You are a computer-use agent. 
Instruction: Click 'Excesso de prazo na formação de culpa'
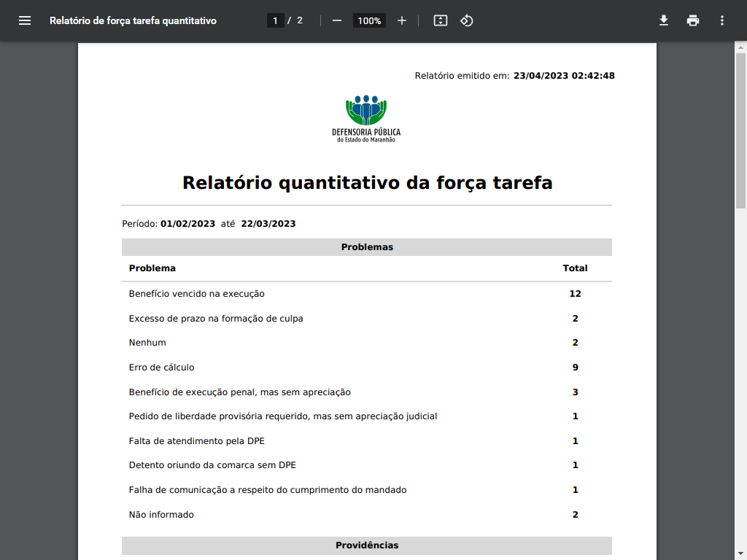coord(216,319)
